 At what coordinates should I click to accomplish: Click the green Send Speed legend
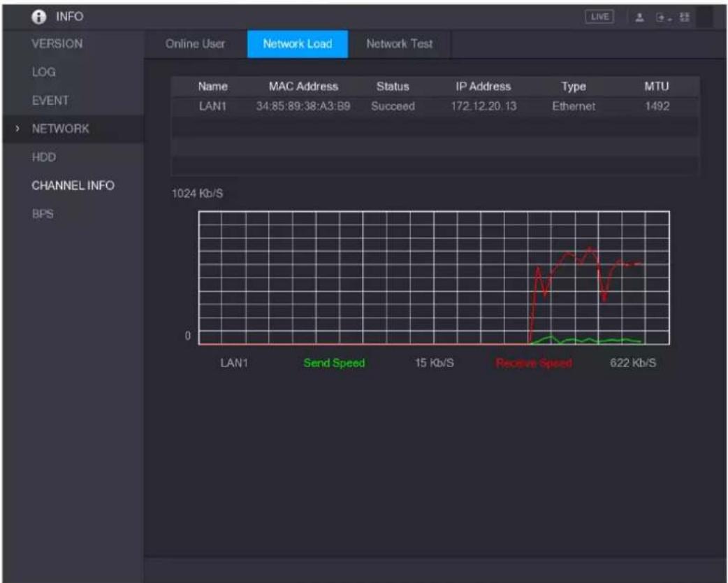click(x=334, y=363)
